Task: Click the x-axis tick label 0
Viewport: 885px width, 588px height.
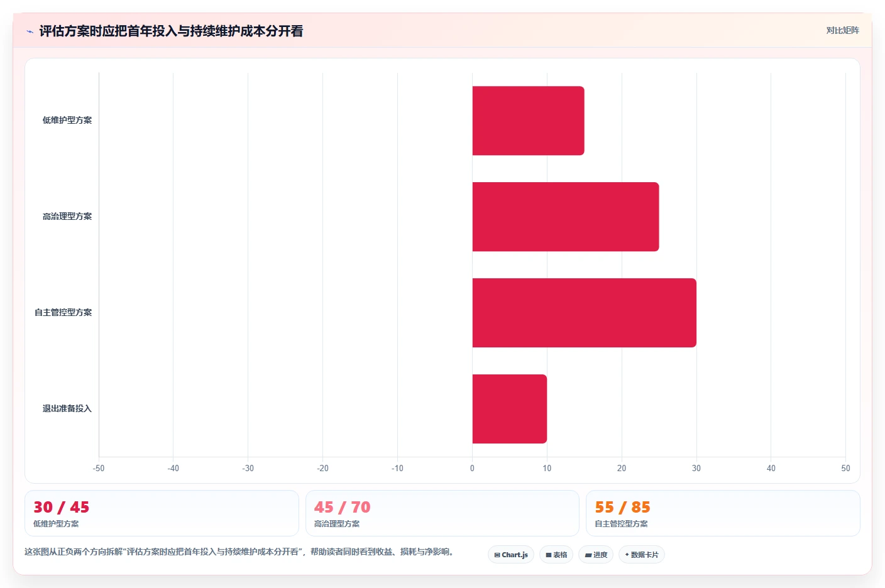Action: point(472,468)
